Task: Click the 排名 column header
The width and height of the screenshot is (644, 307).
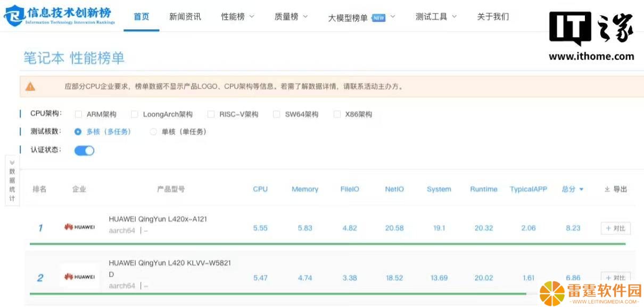Action: point(40,189)
